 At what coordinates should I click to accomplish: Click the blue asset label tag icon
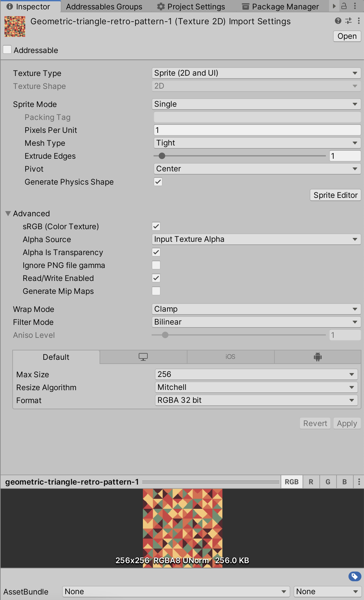pyautogui.click(x=355, y=576)
